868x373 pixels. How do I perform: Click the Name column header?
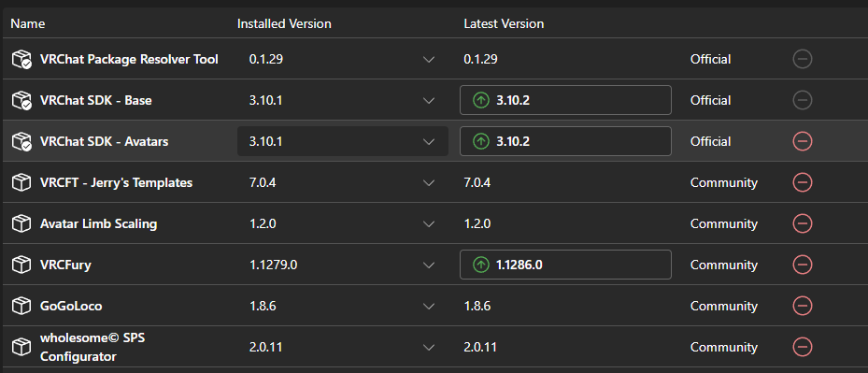click(x=28, y=23)
